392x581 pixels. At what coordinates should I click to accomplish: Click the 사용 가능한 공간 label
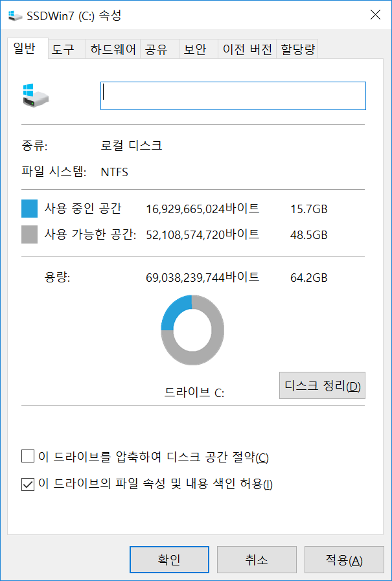click(x=91, y=234)
